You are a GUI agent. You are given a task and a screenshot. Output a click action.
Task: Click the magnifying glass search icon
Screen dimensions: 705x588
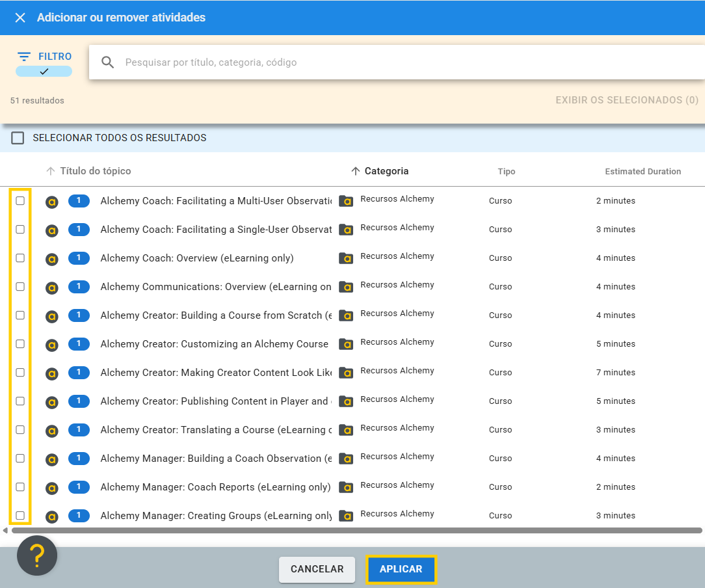tap(108, 62)
